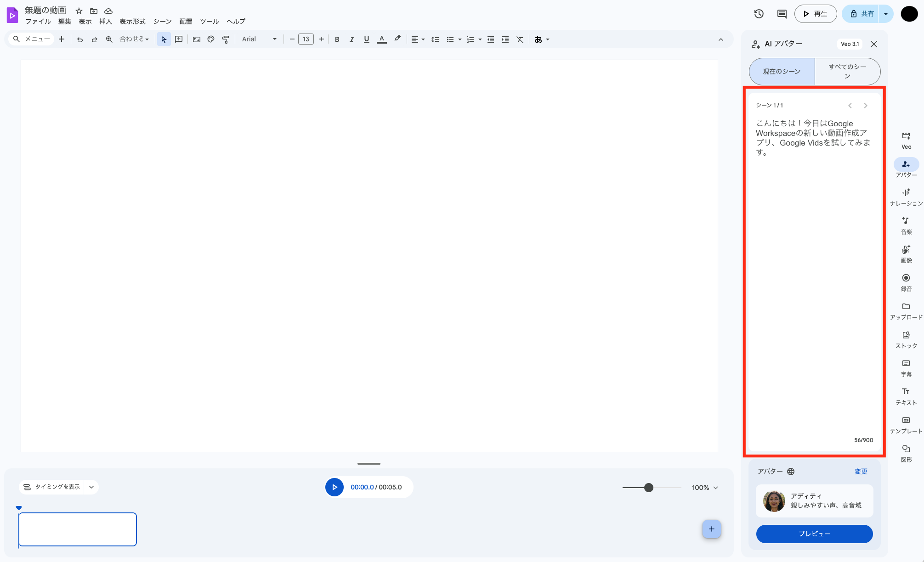This screenshot has height=562, width=924.
Task: Open the Arial font dropdown
Action: (x=260, y=39)
